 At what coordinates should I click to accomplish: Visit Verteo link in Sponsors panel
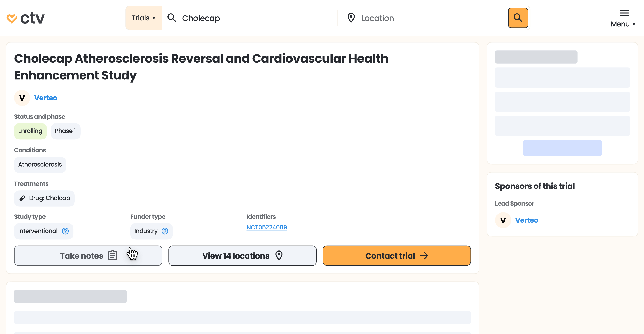pos(527,220)
